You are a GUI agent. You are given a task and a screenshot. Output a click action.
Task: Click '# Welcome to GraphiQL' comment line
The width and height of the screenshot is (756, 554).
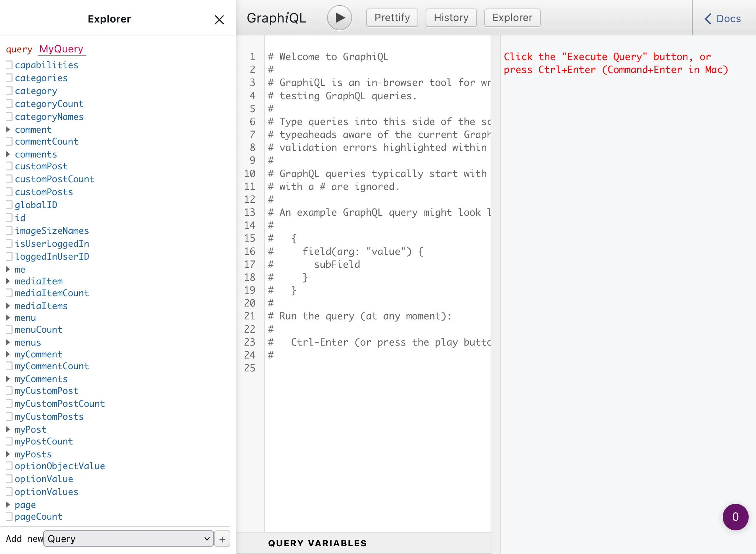tap(328, 56)
